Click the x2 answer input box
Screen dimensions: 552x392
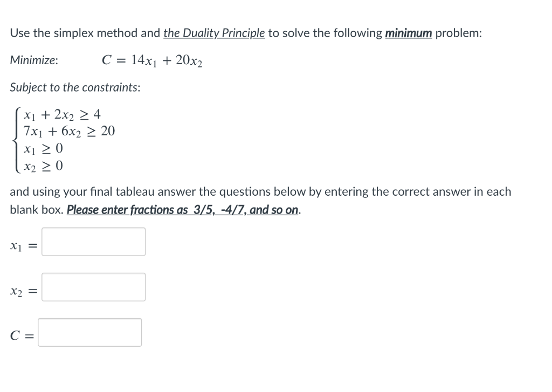(93, 287)
